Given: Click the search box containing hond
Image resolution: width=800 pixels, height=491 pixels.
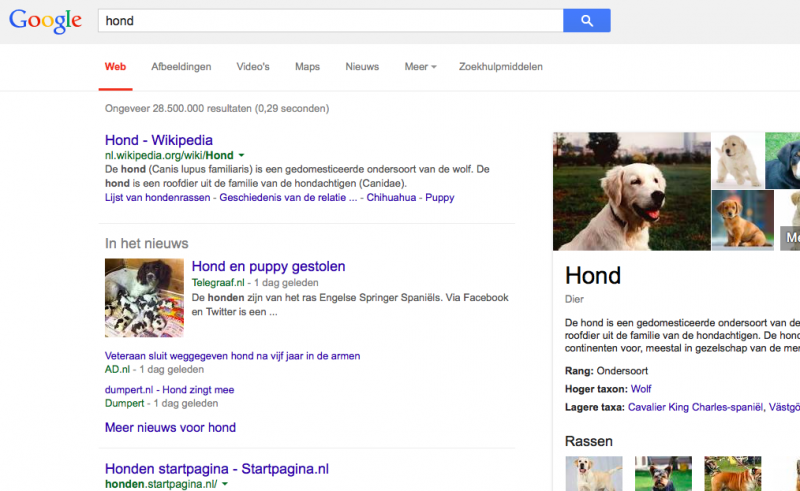Looking at the screenshot, I should [x=331, y=20].
